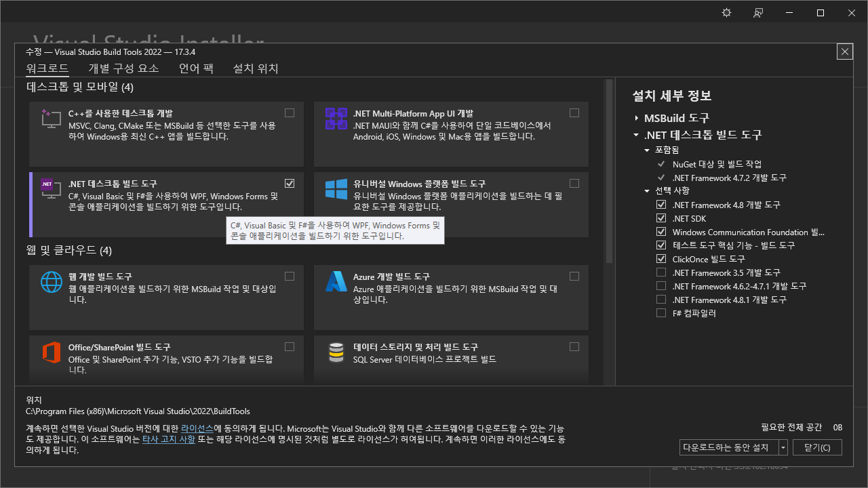Uncheck ClickOnce 빌드 도구 option

[x=661, y=259]
